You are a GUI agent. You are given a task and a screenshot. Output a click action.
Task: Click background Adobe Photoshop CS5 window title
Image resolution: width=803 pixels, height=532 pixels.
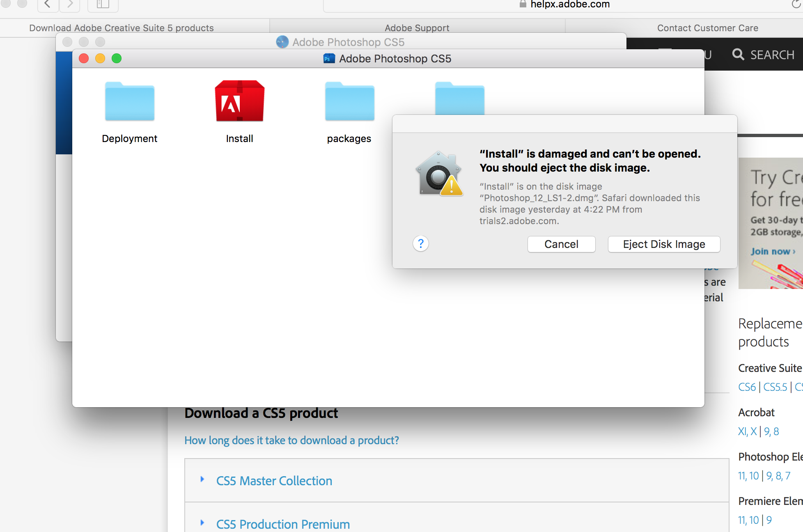point(348,42)
